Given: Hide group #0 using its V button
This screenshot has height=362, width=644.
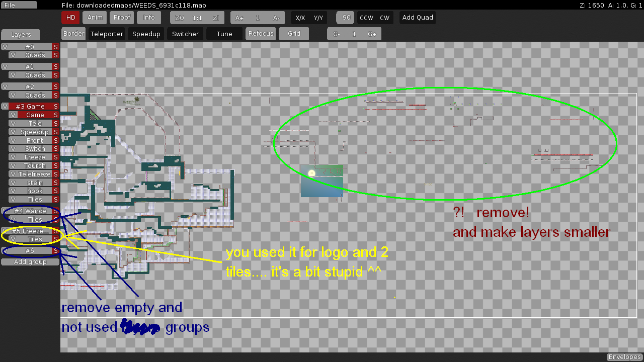Looking at the screenshot, I should click(5, 47).
